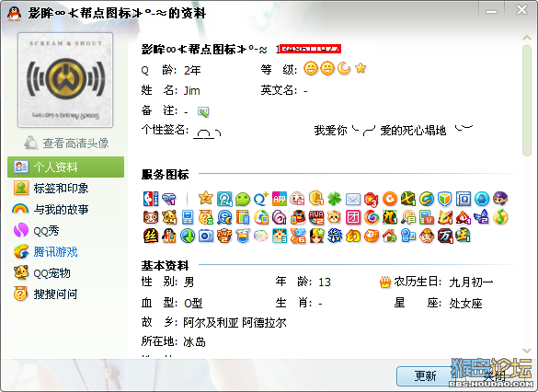Open the colorful APP service icon
This screenshot has width=538, height=392.
pos(280,199)
